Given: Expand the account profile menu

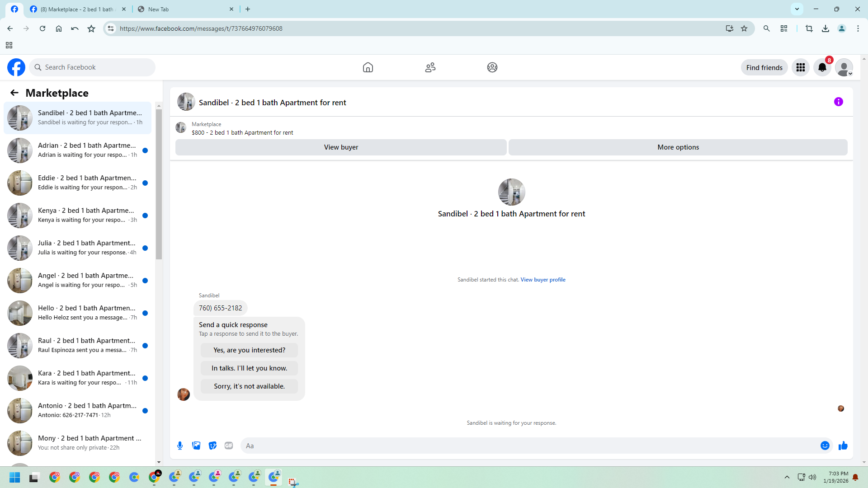Looking at the screenshot, I should (x=844, y=68).
